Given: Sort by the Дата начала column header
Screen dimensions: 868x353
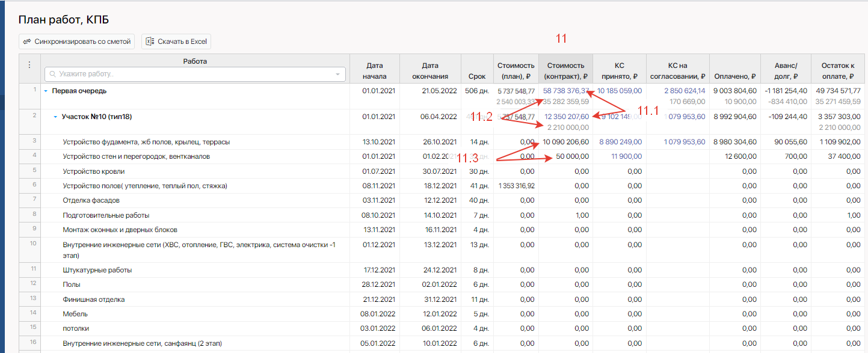Looking at the screenshot, I should [374, 70].
